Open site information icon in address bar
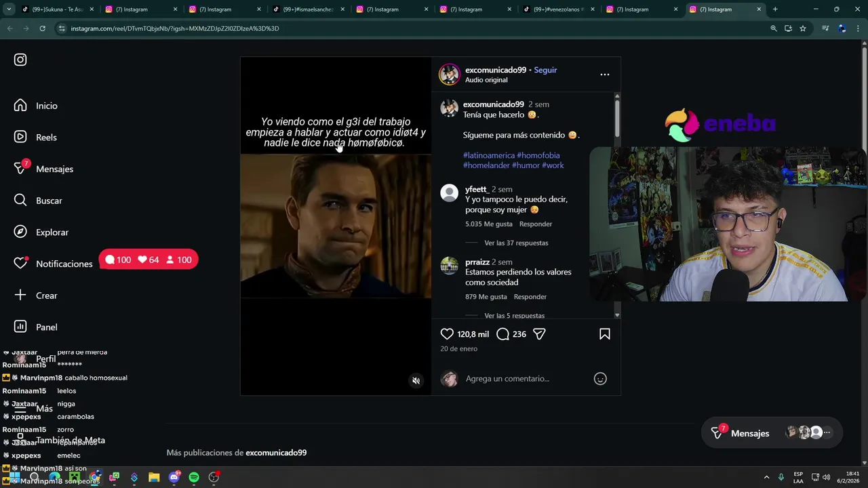The image size is (868, 488). click(x=62, y=28)
